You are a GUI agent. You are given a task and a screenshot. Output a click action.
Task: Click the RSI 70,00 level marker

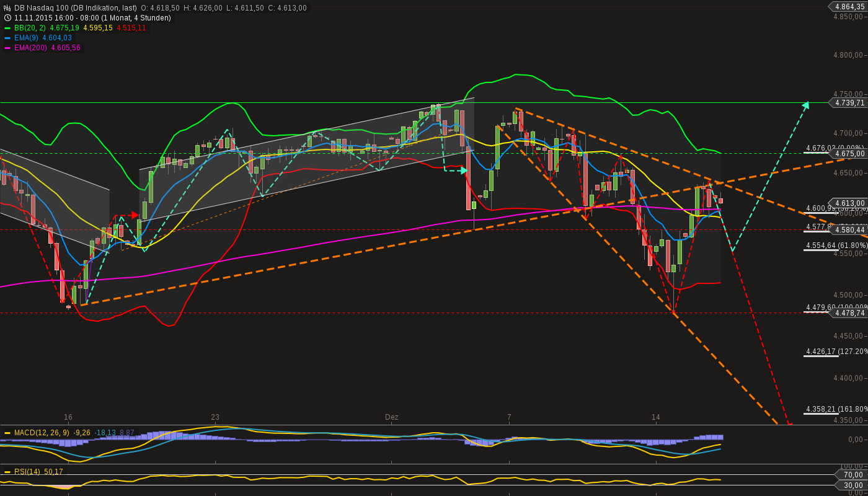pyautogui.click(x=852, y=475)
